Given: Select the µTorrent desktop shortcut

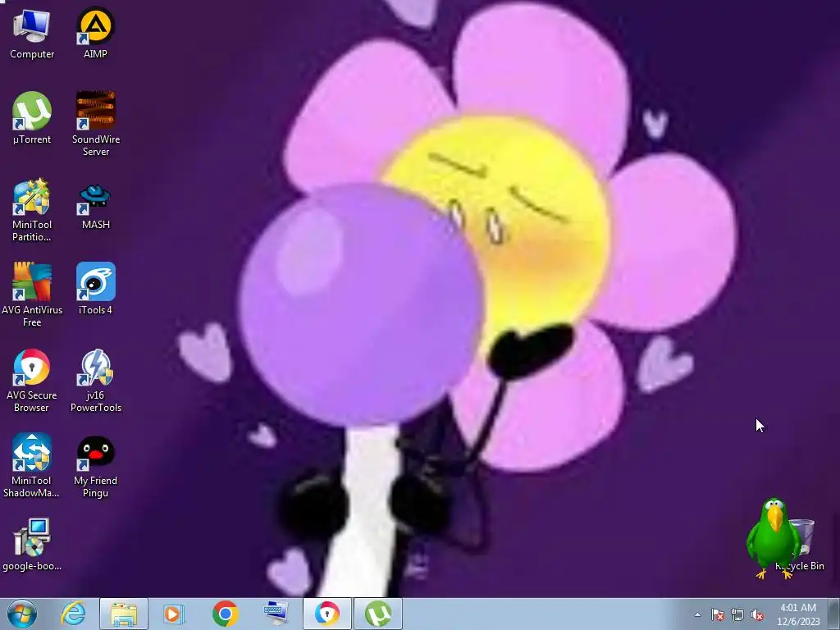Looking at the screenshot, I should pyautogui.click(x=32, y=118).
